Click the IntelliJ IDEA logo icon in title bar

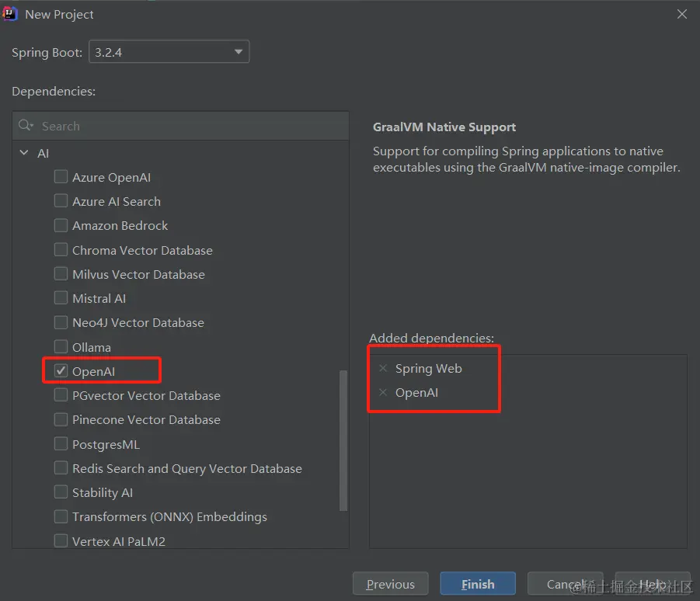[9, 14]
